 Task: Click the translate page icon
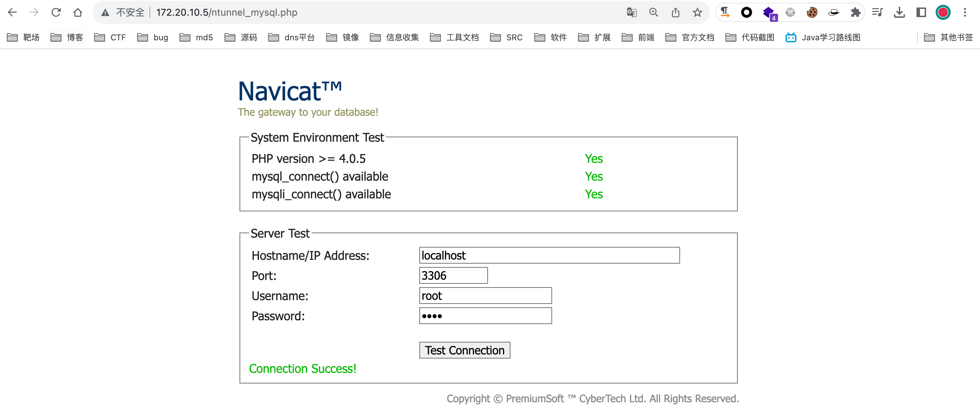point(632,13)
